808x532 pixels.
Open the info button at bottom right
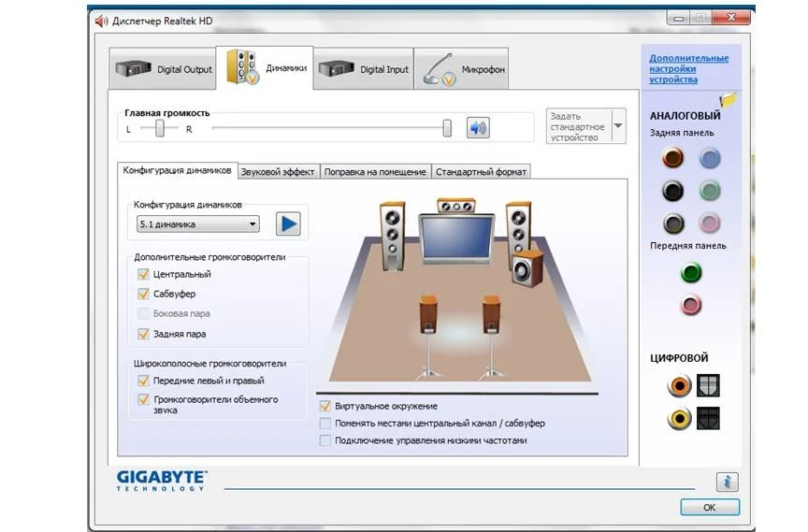pos(727,482)
